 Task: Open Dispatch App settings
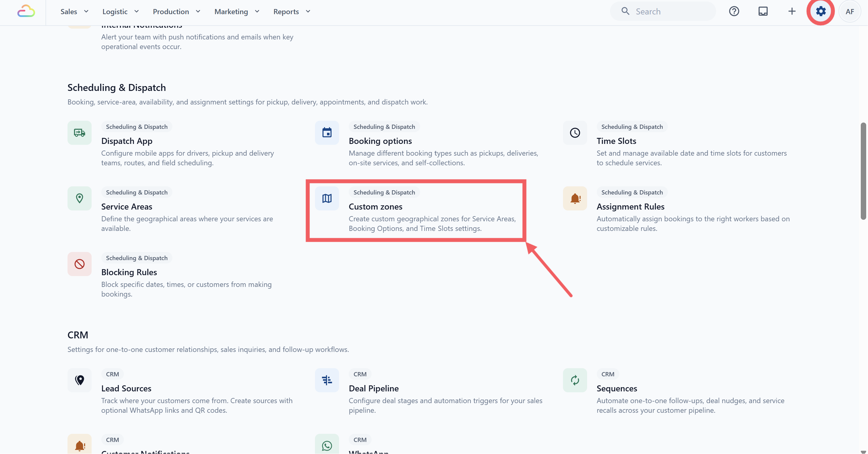coord(127,141)
